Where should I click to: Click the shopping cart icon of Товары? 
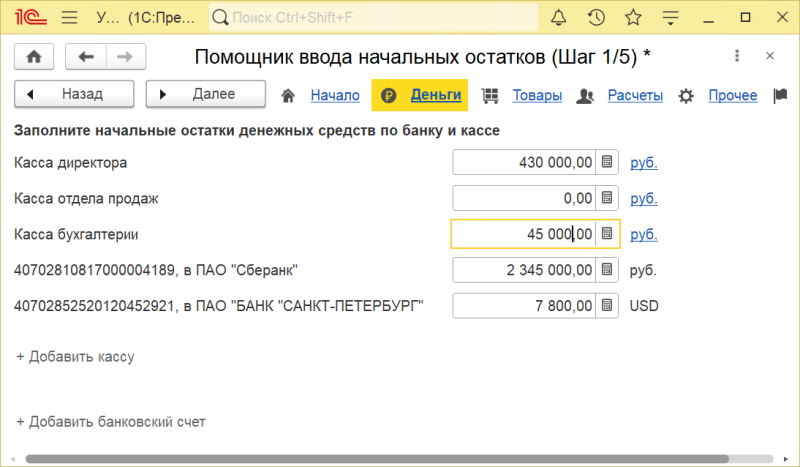coord(490,95)
